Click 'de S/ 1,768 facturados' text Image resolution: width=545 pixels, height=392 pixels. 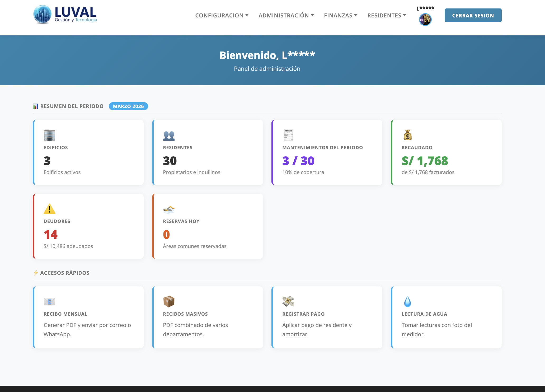428,172
